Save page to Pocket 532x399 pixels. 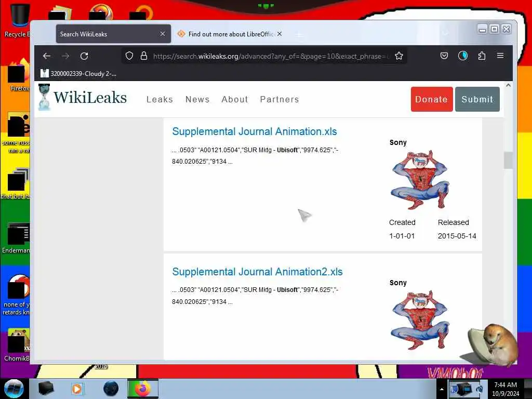pyautogui.click(x=444, y=56)
